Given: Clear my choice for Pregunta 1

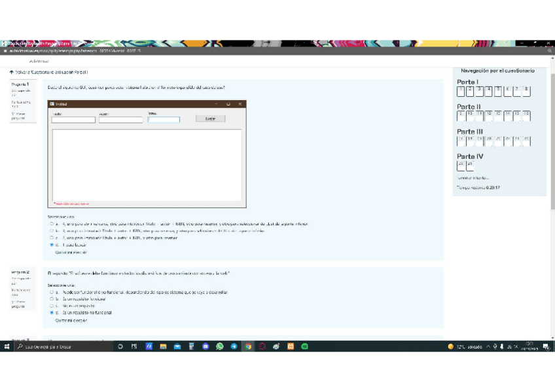Looking at the screenshot, I should click(71, 252).
